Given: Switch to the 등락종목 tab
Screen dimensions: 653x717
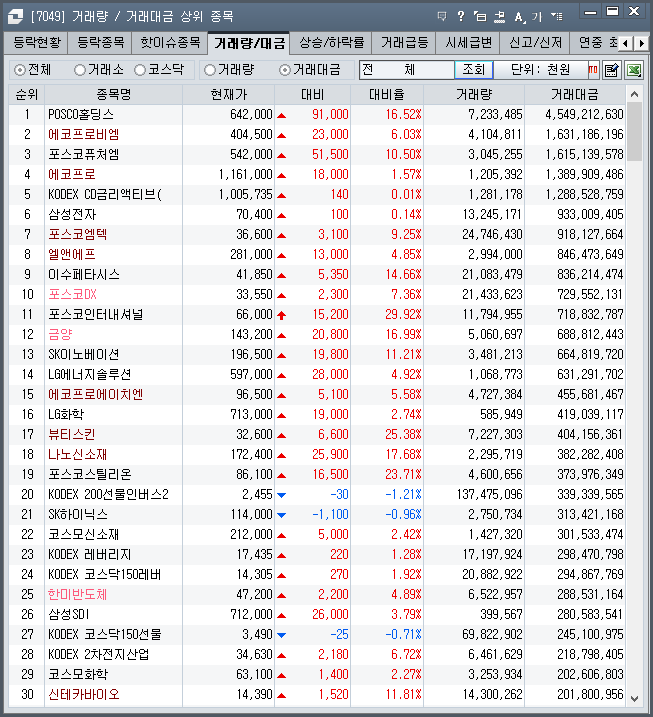Looking at the screenshot, I should click(x=100, y=43).
